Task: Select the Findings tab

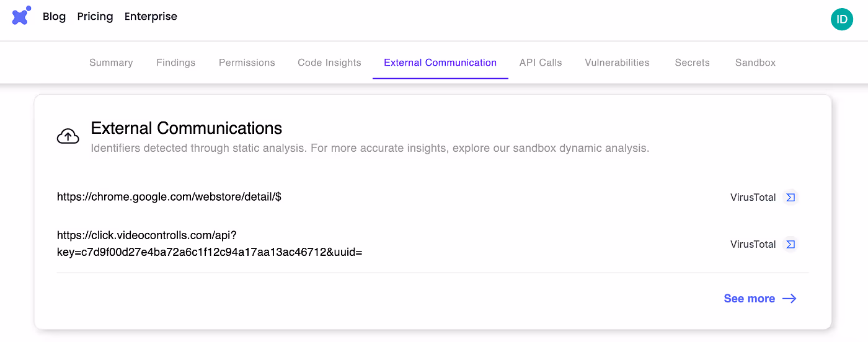Action: pyautogui.click(x=175, y=63)
